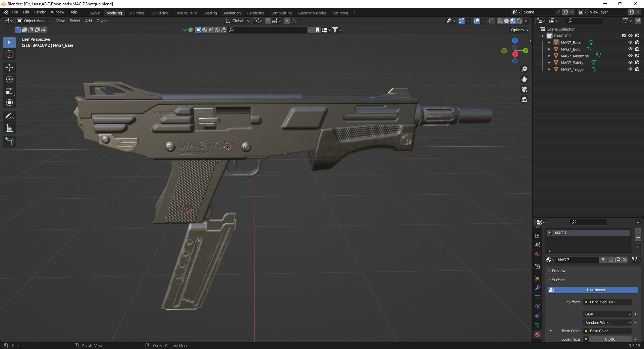Viewport: 644px width, 349px height.
Task: Open the Collection properties tab
Action: 538,266
